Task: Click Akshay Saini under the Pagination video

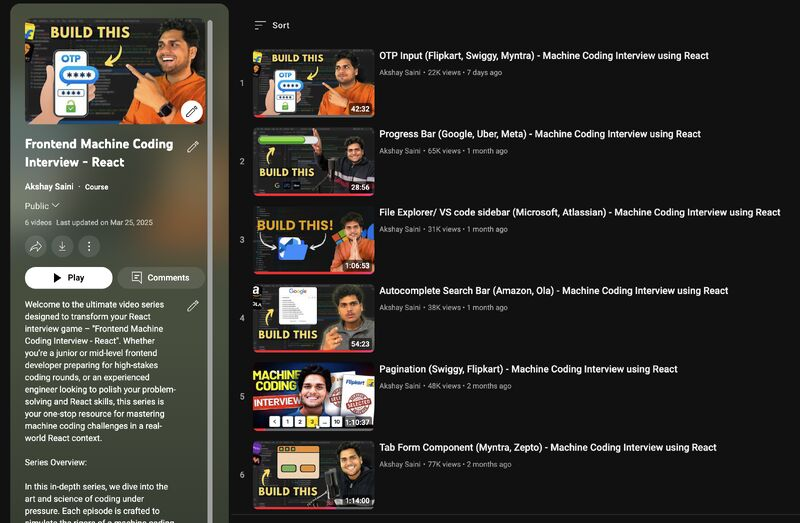Action: point(399,386)
